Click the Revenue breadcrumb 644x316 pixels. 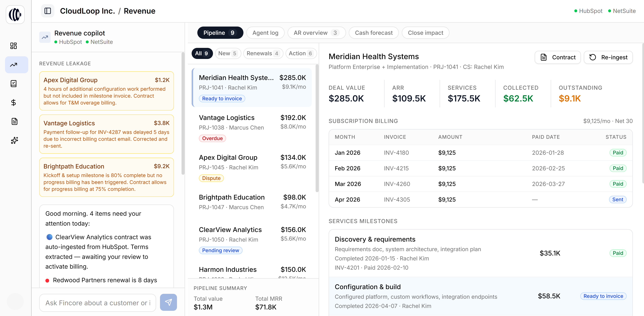coord(139,11)
